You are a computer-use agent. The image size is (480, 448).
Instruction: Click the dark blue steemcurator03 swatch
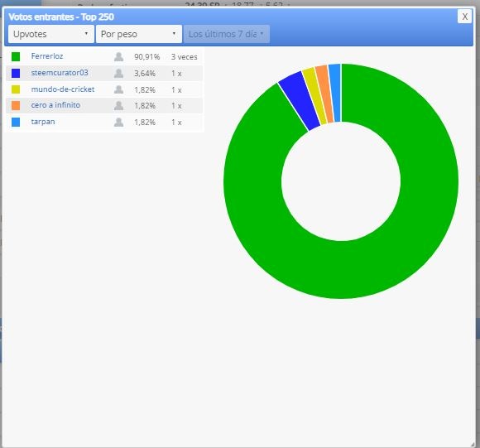[16, 73]
